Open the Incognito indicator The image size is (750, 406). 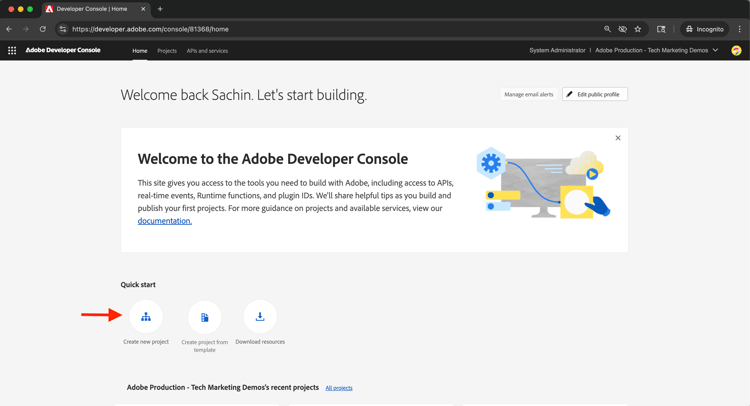pos(705,29)
